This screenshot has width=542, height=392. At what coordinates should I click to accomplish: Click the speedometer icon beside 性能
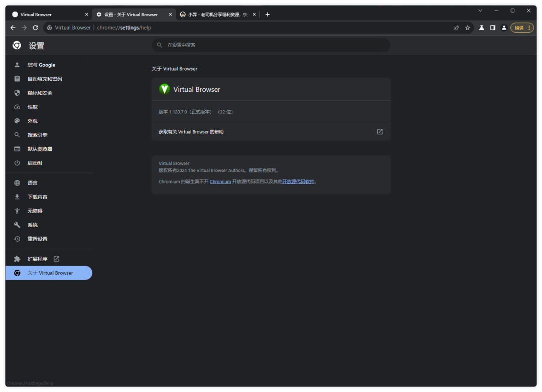pyautogui.click(x=17, y=107)
